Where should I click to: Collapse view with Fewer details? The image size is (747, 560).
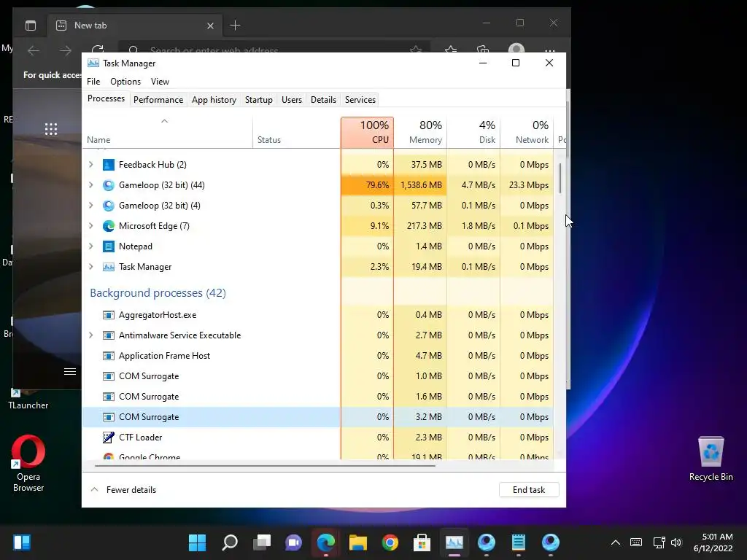coord(123,490)
